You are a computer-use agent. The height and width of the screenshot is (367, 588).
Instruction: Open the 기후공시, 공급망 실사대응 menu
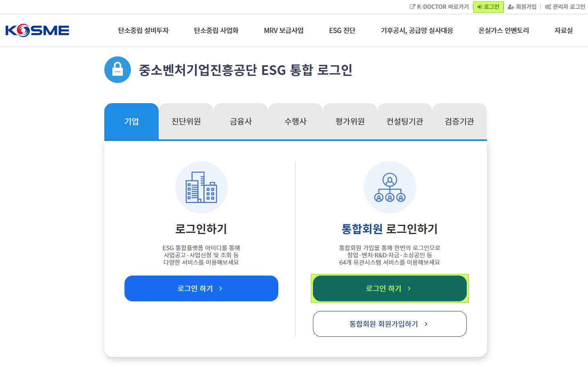pyautogui.click(x=417, y=31)
